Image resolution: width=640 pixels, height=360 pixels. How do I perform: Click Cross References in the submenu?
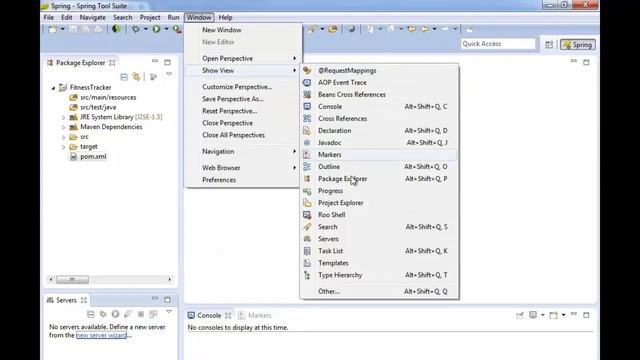coord(379,118)
